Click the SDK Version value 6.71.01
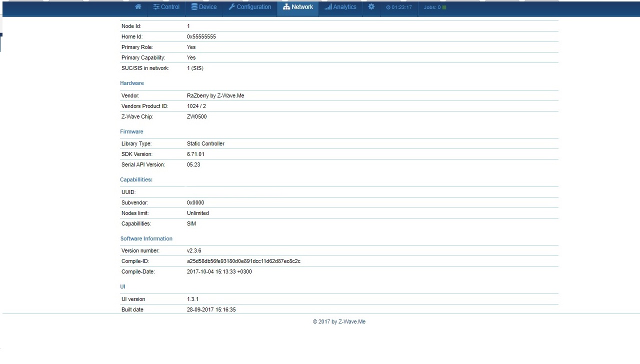 click(195, 154)
